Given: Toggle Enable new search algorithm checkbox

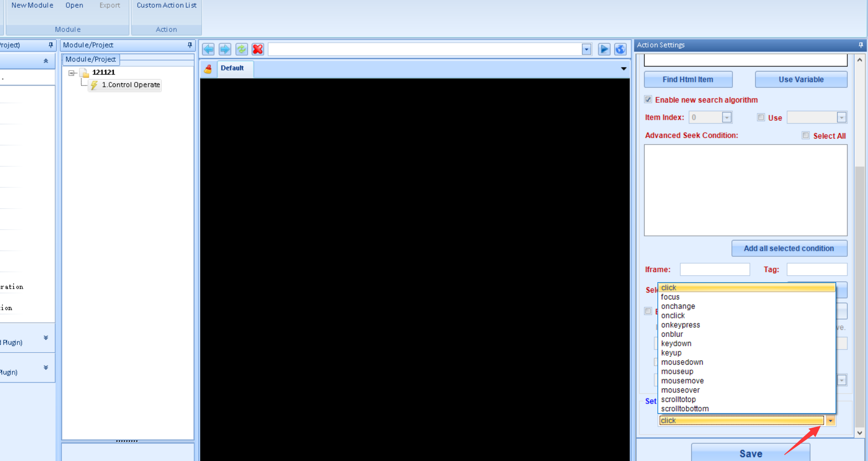Looking at the screenshot, I should tap(648, 100).
